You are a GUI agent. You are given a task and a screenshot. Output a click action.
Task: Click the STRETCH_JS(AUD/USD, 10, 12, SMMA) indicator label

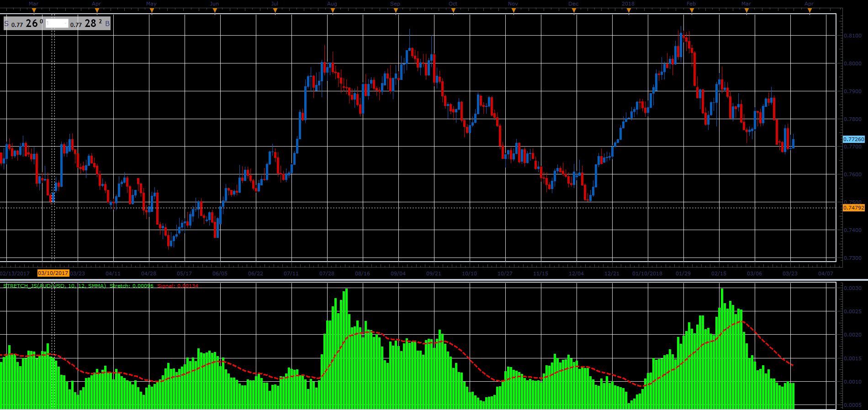click(54, 286)
